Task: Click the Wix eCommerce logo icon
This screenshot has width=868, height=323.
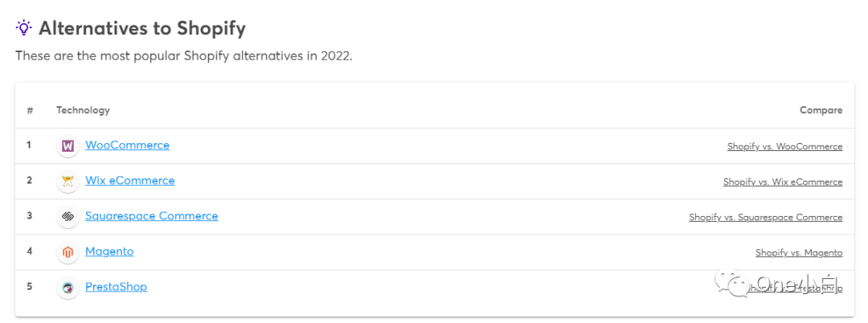Action: (x=68, y=182)
